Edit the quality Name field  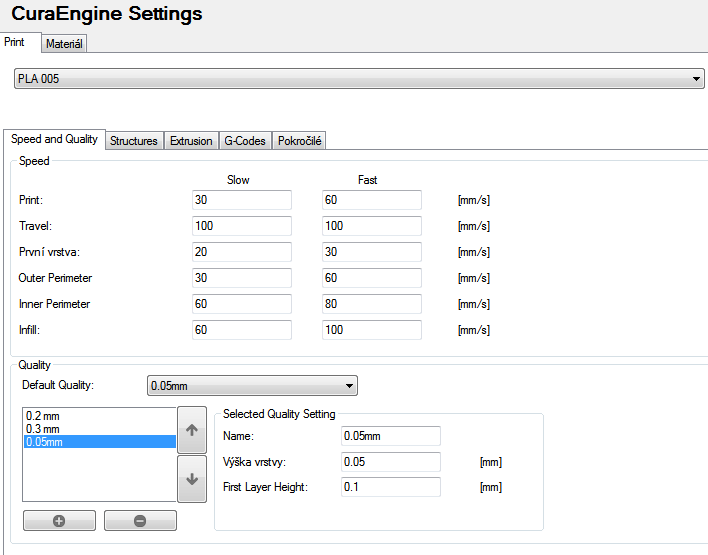390,436
